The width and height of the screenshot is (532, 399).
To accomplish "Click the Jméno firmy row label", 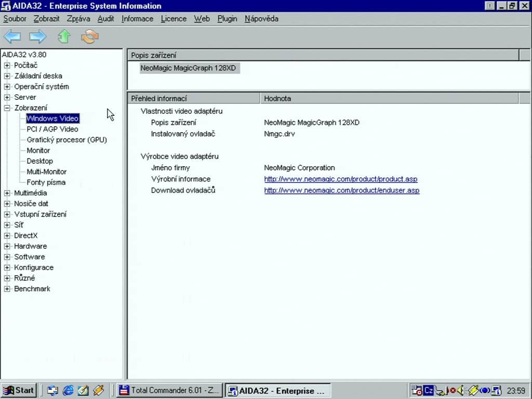I will coord(170,168).
